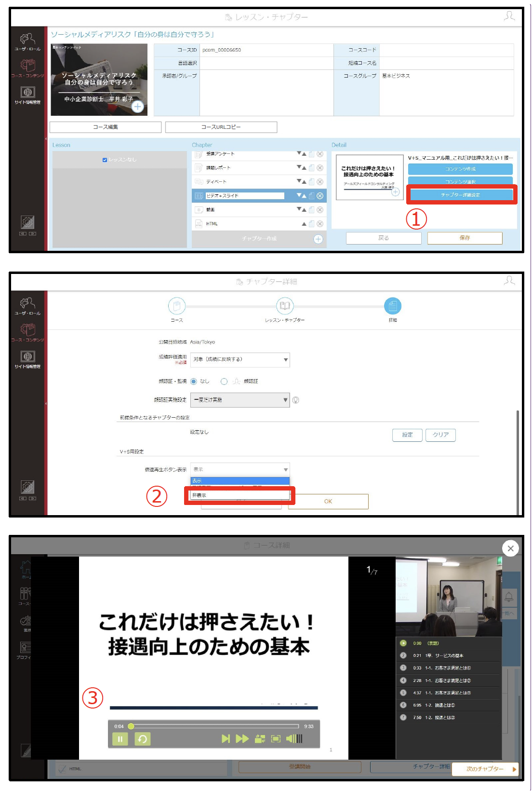Open チャプター詳細設定

[461, 195]
